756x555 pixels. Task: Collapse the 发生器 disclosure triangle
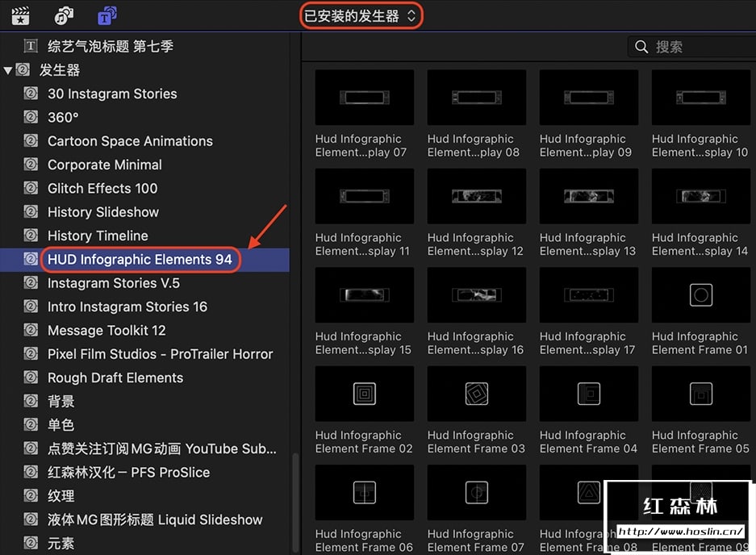click(8, 70)
